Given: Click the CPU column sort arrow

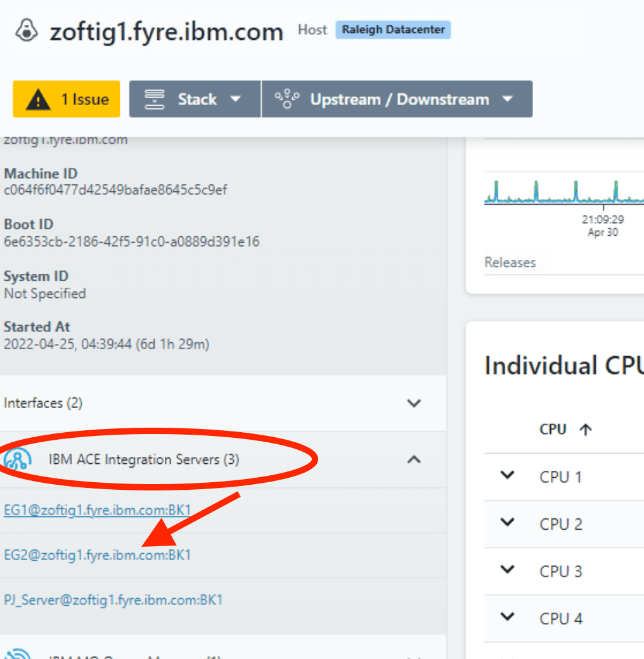Looking at the screenshot, I should click(x=586, y=430).
